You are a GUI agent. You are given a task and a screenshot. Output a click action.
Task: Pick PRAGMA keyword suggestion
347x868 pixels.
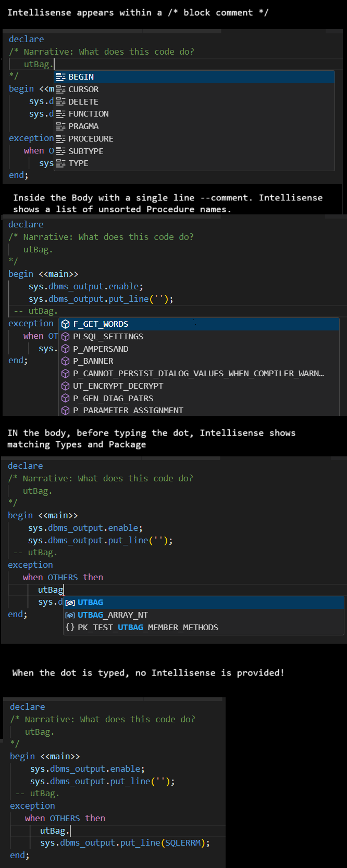click(x=194, y=126)
